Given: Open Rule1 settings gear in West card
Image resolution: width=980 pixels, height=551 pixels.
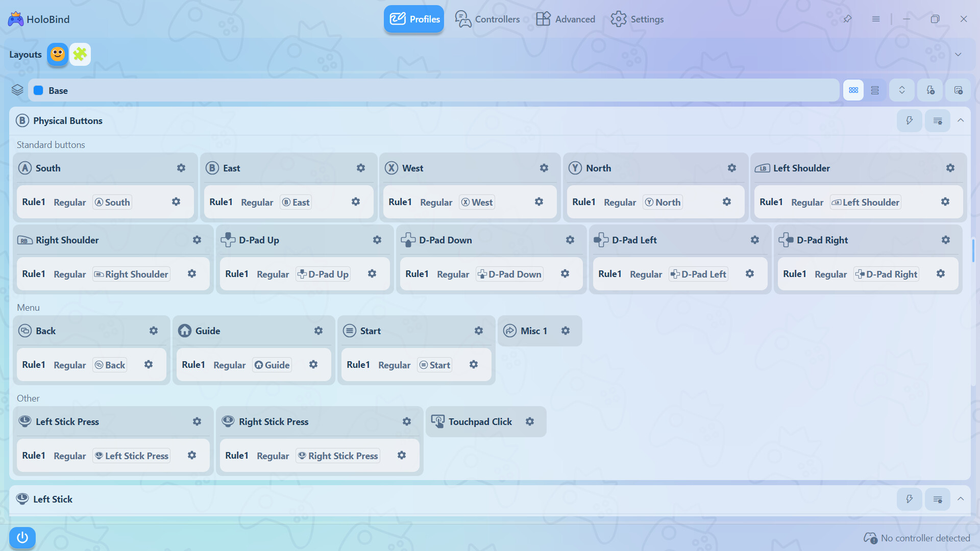Looking at the screenshot, I should (x=539, y=202).
